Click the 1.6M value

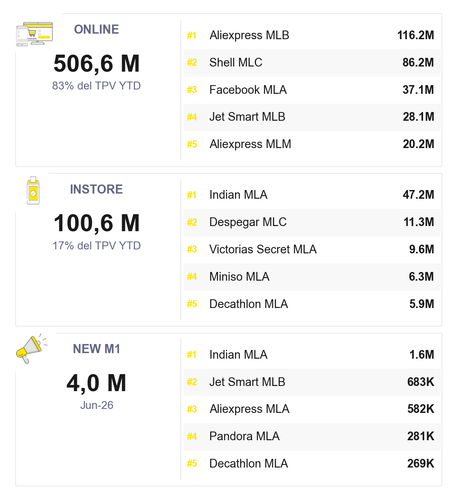(422, 355)
